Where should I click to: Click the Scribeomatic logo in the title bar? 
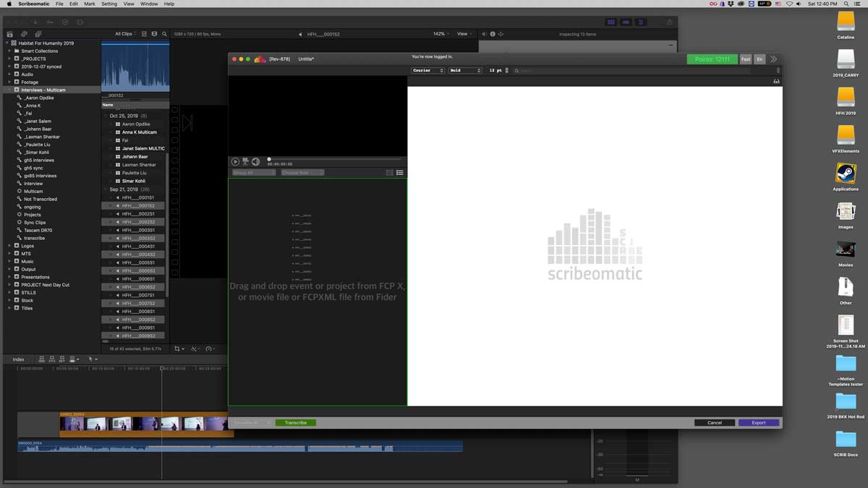tap(260, 59)
